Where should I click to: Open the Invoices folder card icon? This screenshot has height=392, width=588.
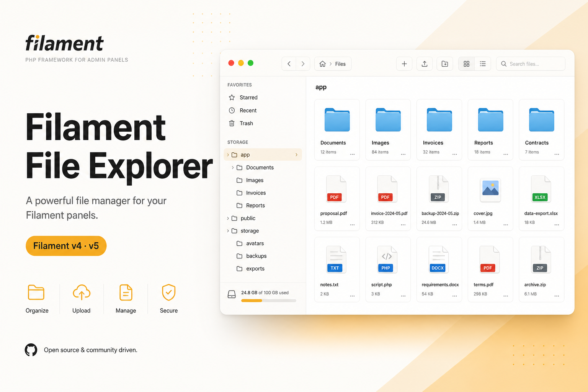click(439, 120)
